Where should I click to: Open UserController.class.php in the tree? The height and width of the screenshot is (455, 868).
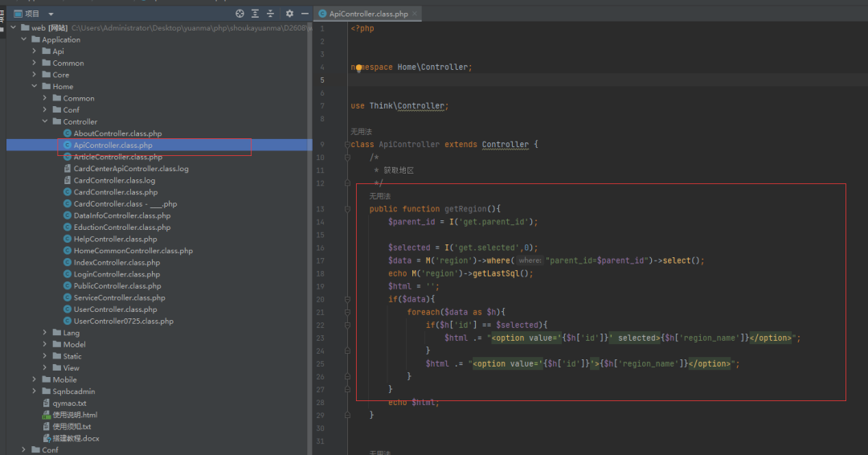click(115, 309)
